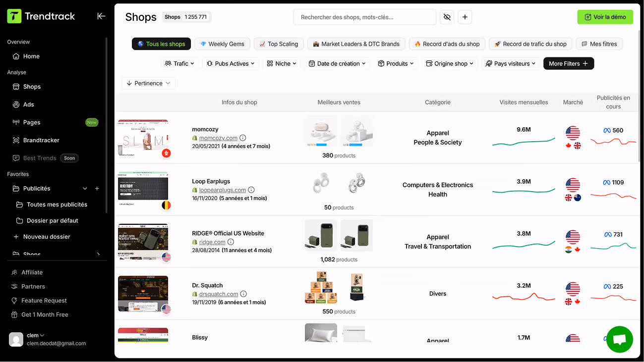
Task: Open RIDGE first best-seller product image
Action: 321,236
